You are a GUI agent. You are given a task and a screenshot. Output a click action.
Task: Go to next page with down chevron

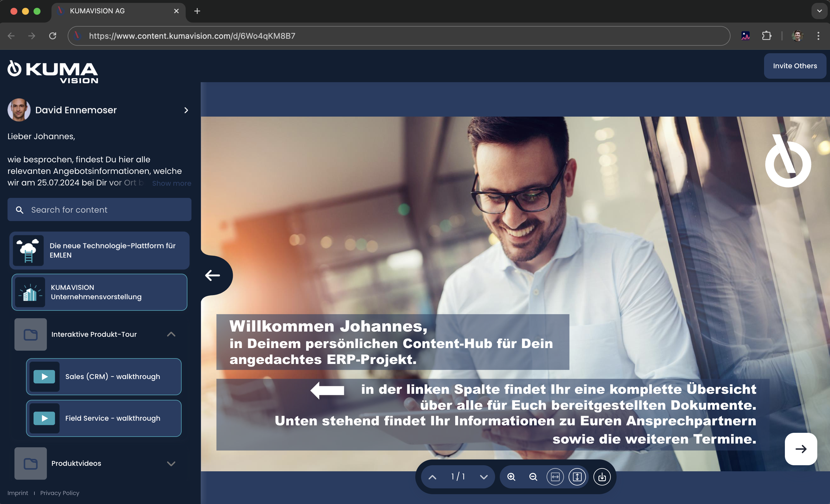click(484, 477)
